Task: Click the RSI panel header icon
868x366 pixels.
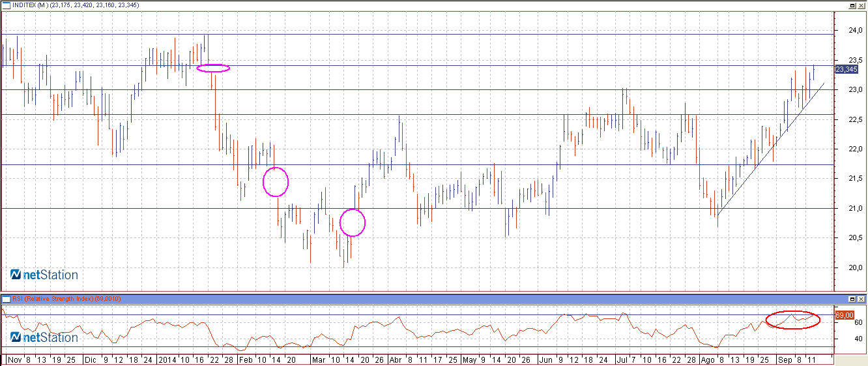Action: 6,299
